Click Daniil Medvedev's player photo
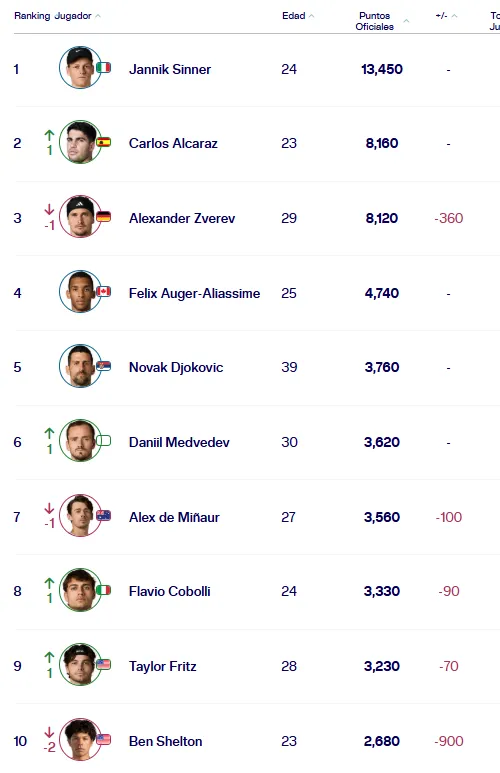Screen dimensions: 500x773 [80, 440]
